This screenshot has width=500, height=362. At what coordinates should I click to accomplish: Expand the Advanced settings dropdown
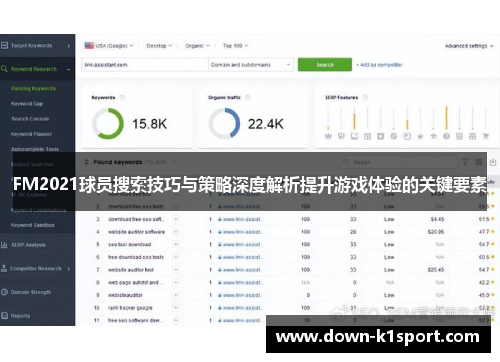[469, 46]
